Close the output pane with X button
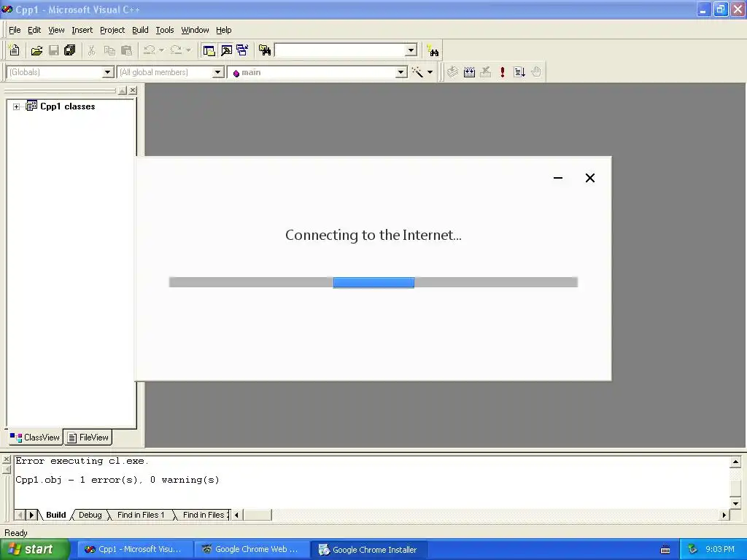 pyautogui.click(x=7, y=459)
